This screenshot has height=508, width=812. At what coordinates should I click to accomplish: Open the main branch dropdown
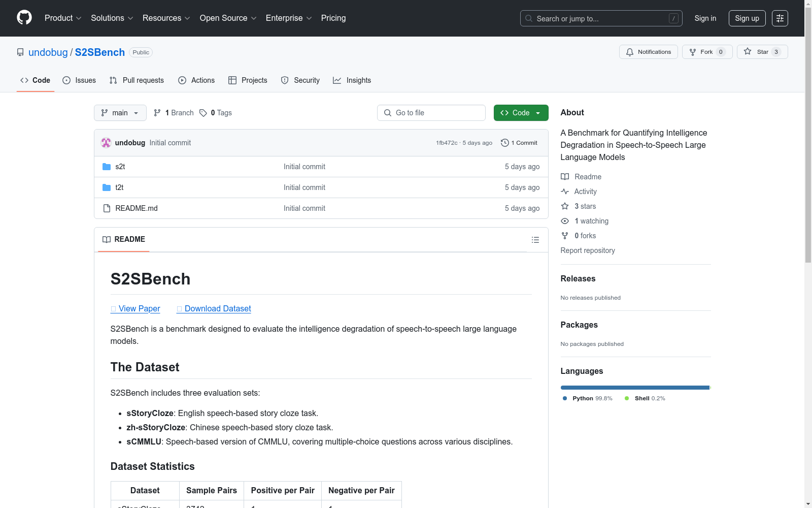(x=120, y=113)
